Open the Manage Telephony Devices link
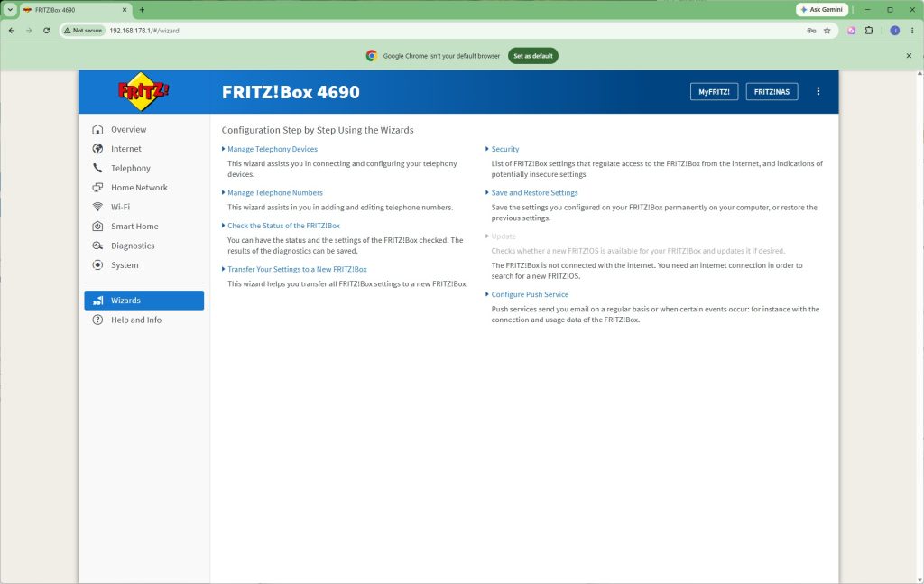This screenshot has width=924, height=584. pyautogui.click(x=273, y=149)
